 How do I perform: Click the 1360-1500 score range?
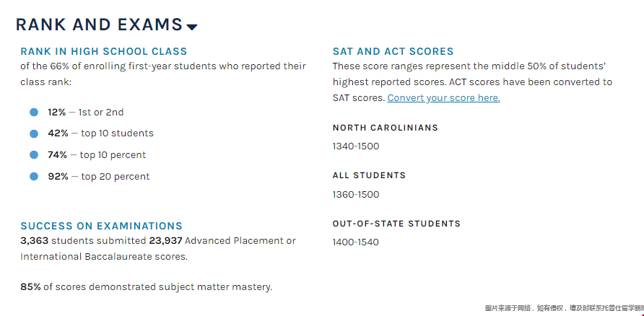pyautogui.click(x=355, y=195)
